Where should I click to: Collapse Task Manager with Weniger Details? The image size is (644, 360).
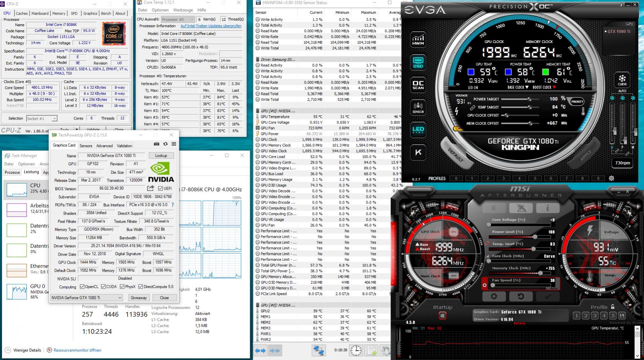[x=23, y=350]
